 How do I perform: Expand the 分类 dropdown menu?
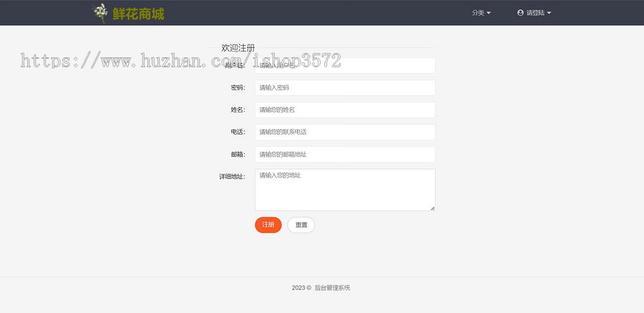tap(481, 13)
